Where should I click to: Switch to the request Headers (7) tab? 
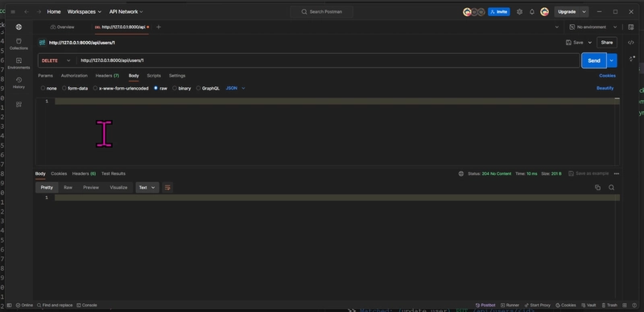(108, 76)
